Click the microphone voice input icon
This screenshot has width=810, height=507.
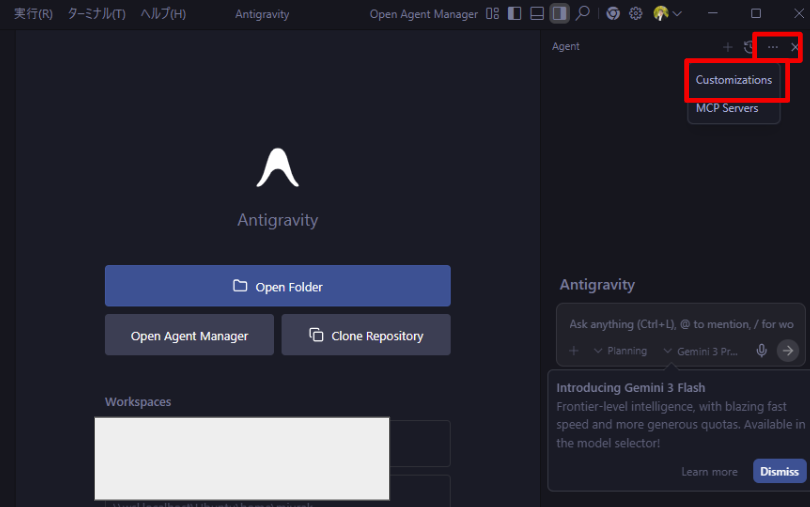tap(761, 351)
